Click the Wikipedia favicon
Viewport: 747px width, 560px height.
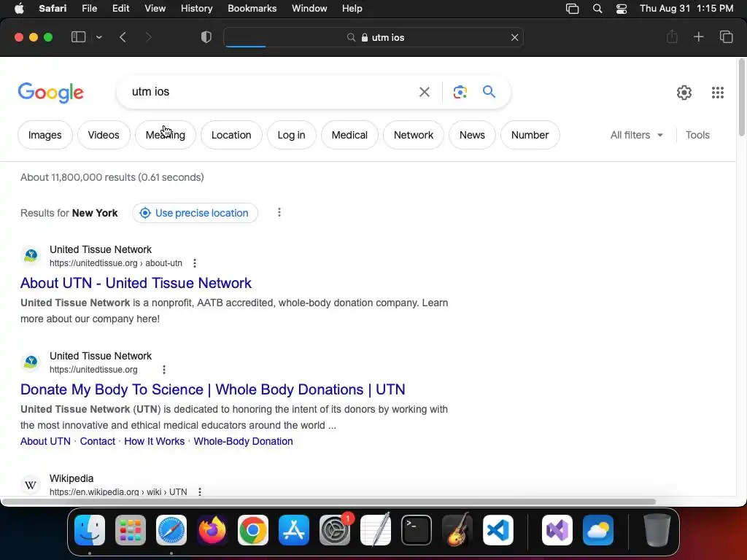[x=31, y=485]
